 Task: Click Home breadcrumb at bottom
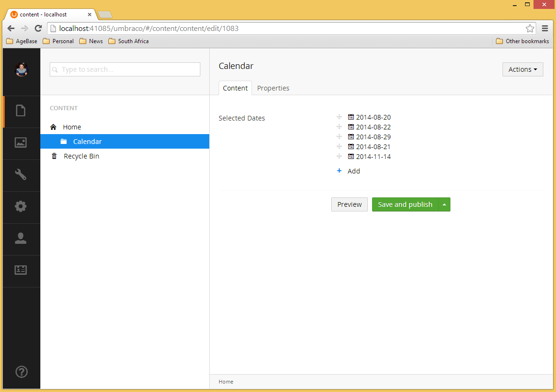pyautogui.click(x=226, y=382)
